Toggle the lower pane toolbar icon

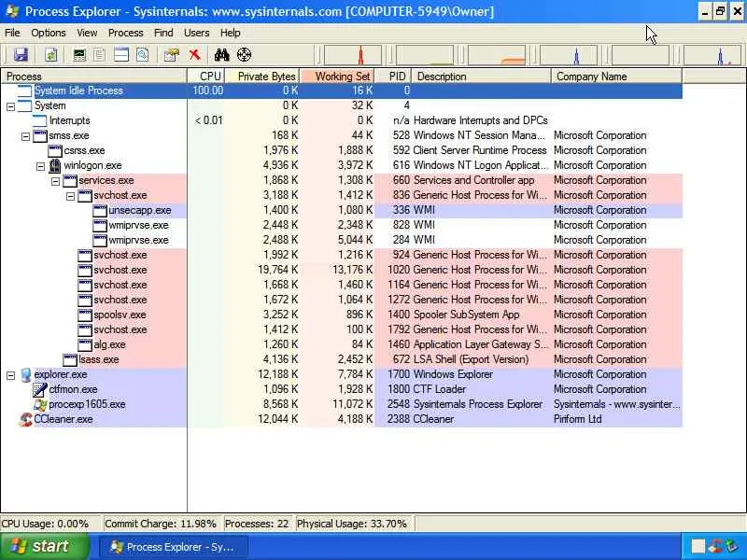[121, 55]
